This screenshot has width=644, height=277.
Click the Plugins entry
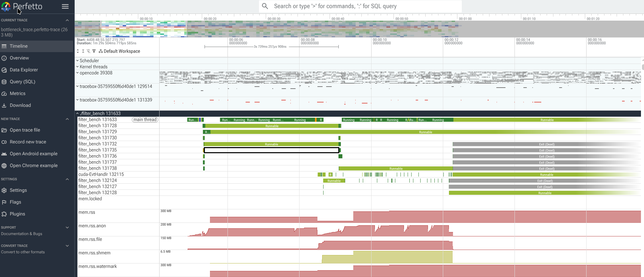37,214
